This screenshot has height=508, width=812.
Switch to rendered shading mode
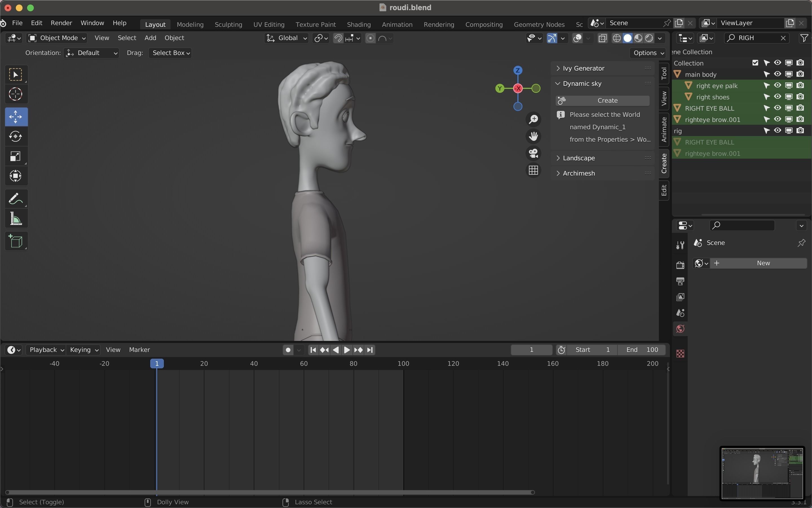tap(649, 38)
